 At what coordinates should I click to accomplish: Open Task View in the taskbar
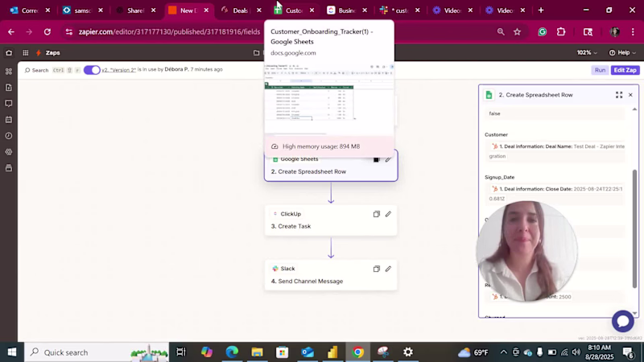[180, 352]
